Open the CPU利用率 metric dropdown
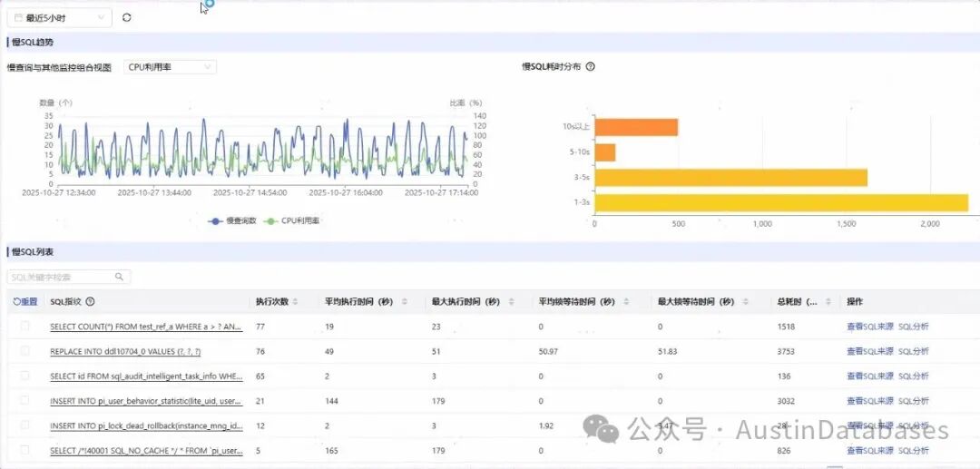The width and height of the screenshot is (980, 469). (x=170, y=67)
